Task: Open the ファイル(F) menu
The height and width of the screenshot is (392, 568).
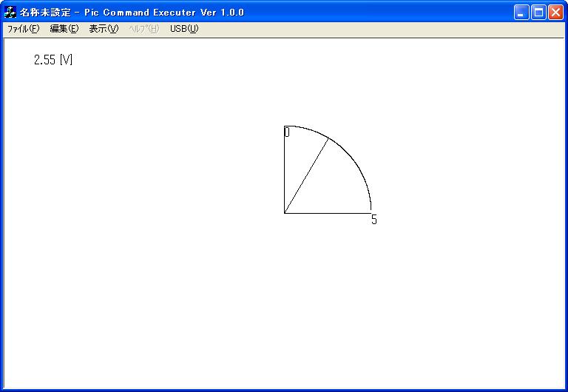Action: 23,29
